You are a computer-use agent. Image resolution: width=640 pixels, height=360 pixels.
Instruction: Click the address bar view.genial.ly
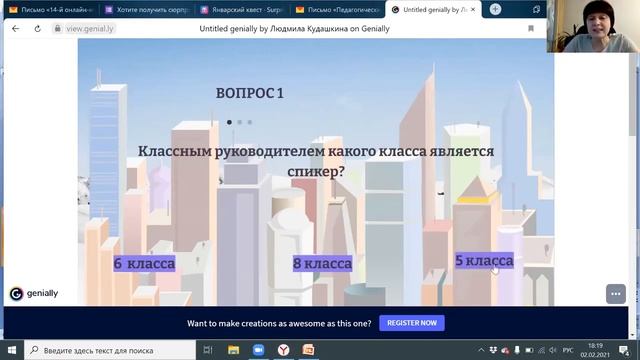[90, 29]
